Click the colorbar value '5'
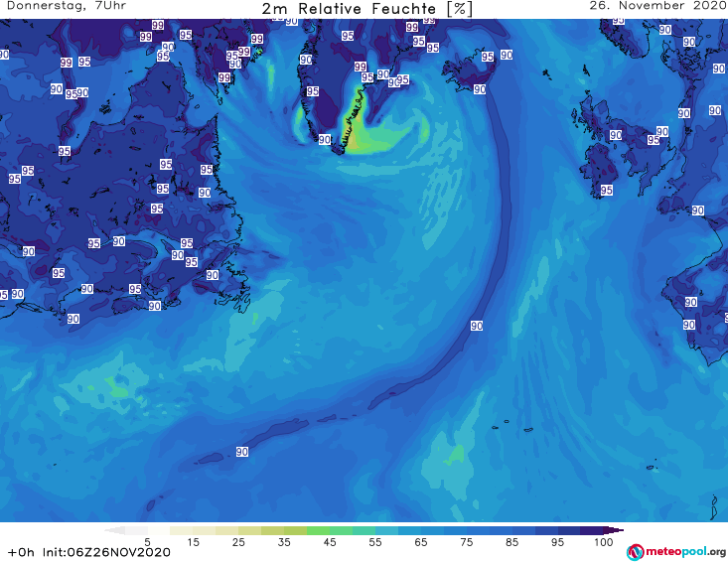Image resolution: width=728 pixels, height=562 pixels. tap(147, 542)
